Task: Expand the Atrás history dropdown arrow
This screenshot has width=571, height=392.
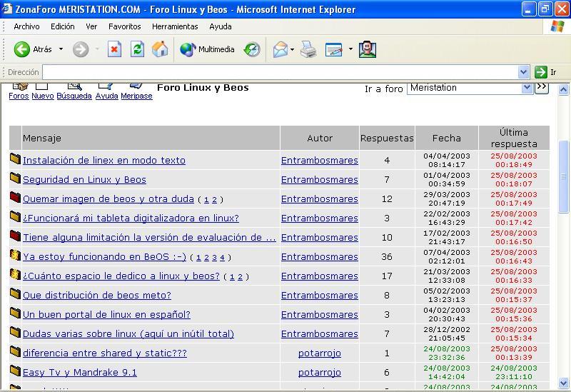Action: [x=61, y=49]
